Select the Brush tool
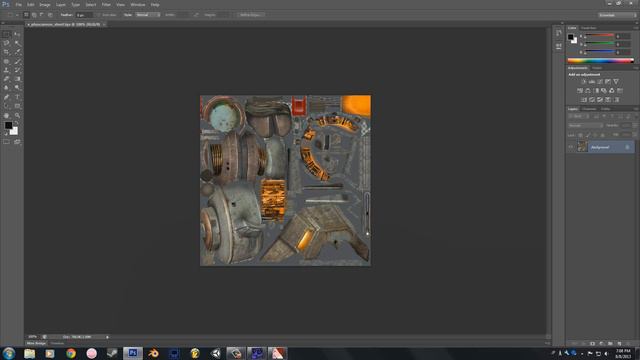Viewport: 640px width, 360px height. pyautogui.click(x=17, y=61)
